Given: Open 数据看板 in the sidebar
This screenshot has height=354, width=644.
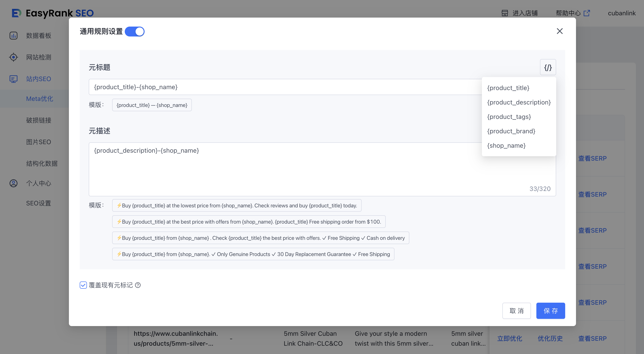Looking at the screenshot, I should [39, 36].
